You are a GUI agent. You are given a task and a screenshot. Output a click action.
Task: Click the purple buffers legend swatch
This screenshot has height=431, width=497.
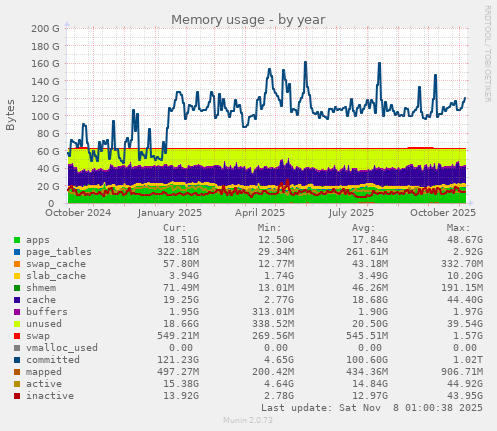[x=17, y=312]
